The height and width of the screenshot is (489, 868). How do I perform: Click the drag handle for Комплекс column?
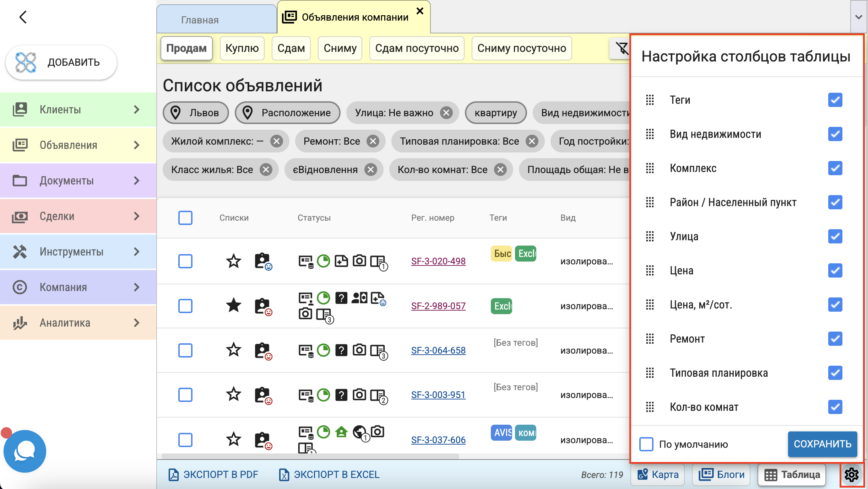click(x=650, y=168)
